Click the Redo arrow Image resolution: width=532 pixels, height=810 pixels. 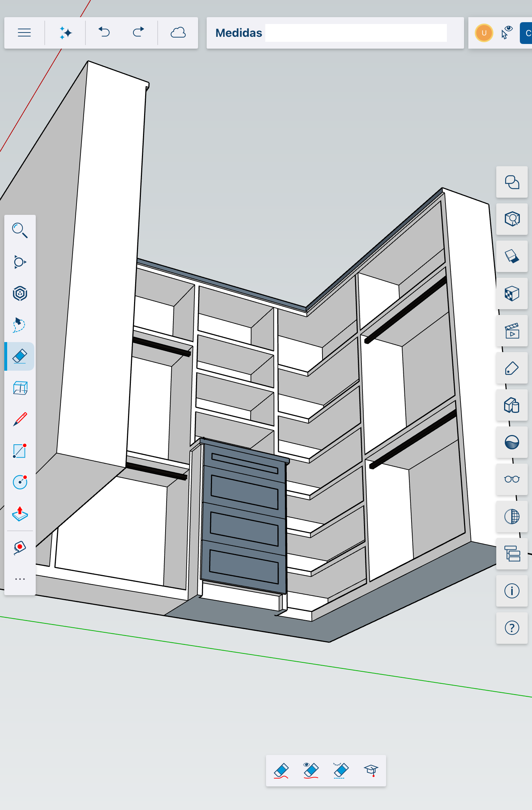tap(138, 33)
